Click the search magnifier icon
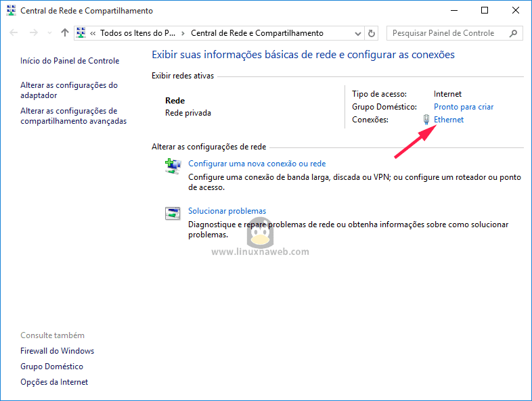This screenshot has width=532, height=401. click(514, 33)
